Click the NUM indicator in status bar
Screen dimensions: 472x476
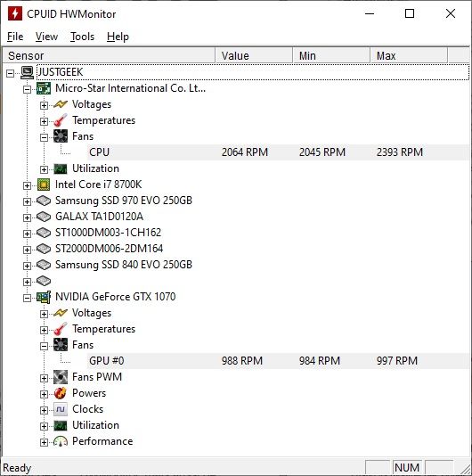pyautogui.click(x=407, y=467)
